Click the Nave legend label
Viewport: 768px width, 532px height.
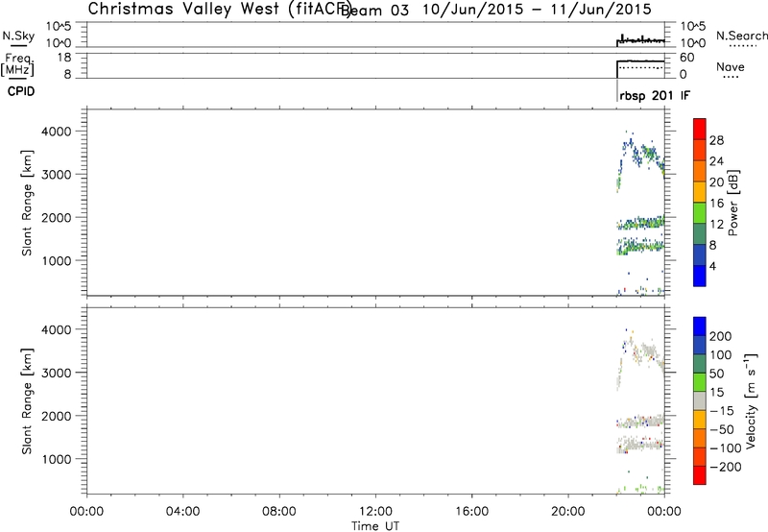pyautogui.click(x=731, y=67)
